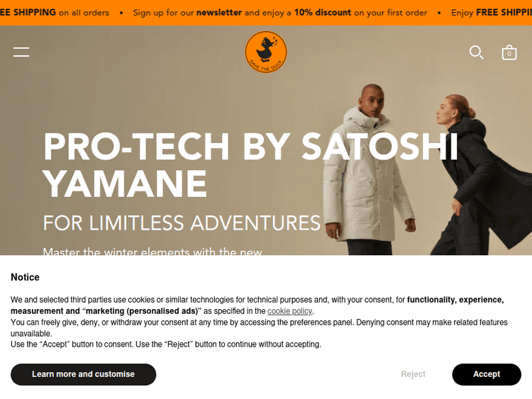Accept the cookie consent

487,374
